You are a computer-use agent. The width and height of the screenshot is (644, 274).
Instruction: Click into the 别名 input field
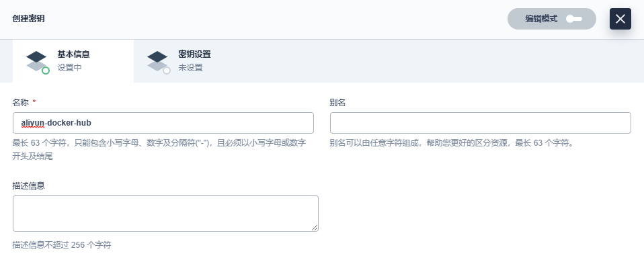[x=480, y=123]
